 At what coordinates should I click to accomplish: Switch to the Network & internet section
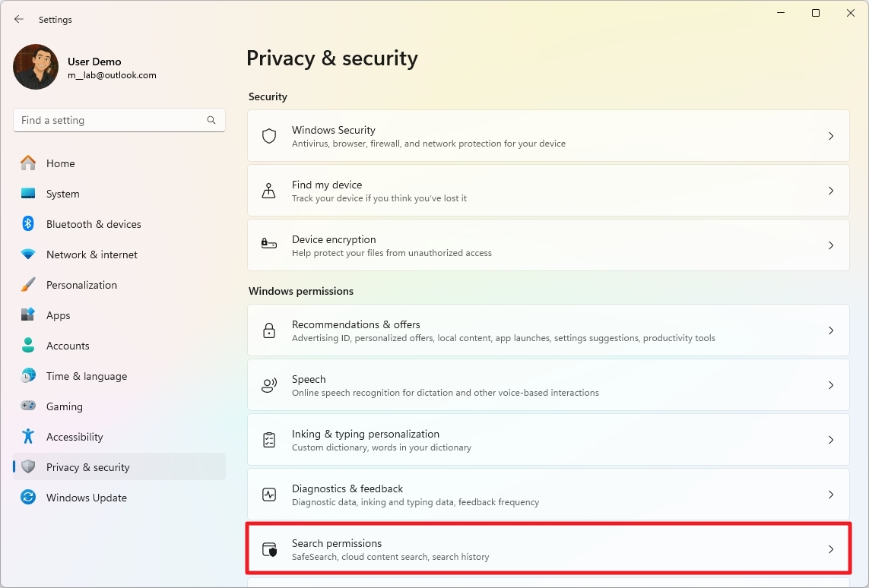tap(92, 254)
